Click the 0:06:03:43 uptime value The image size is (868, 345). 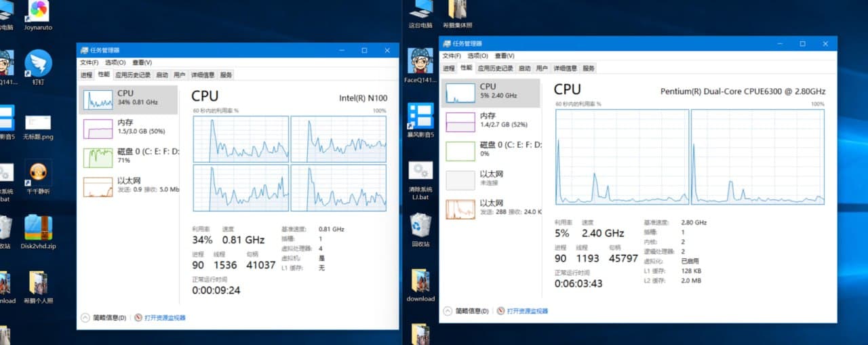pyautogui.click(x=578, y=283)
